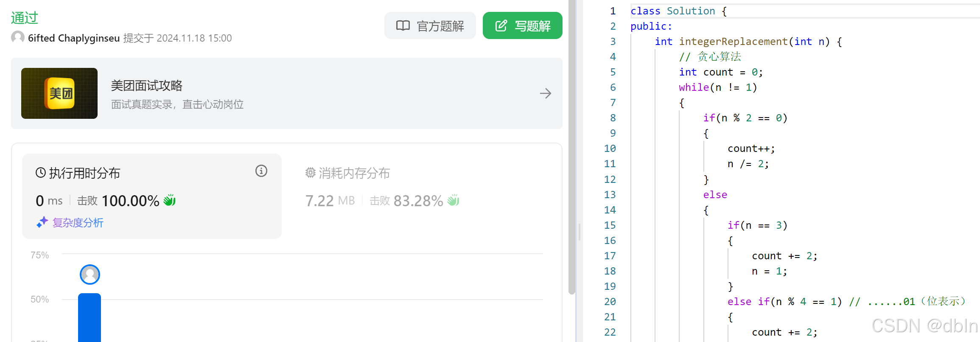Click the user avatar beside 6ifted Chaplyginseu

pos(18,38)
